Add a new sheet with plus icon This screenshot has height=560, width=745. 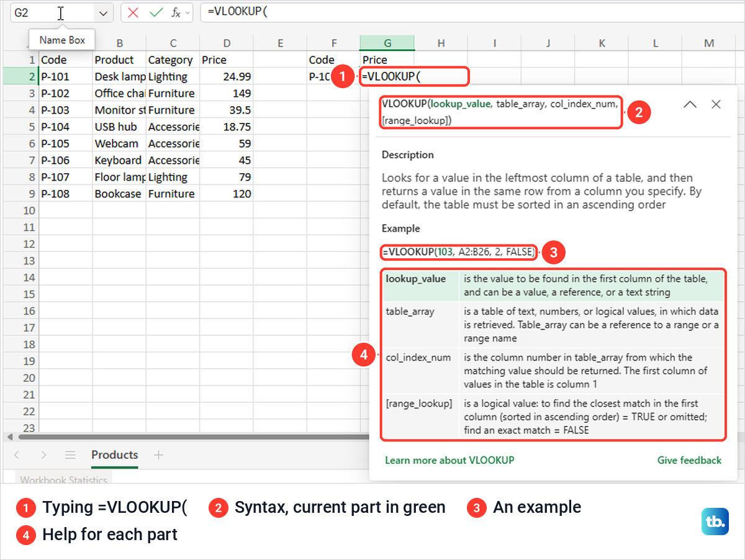[x=158, y=455]
